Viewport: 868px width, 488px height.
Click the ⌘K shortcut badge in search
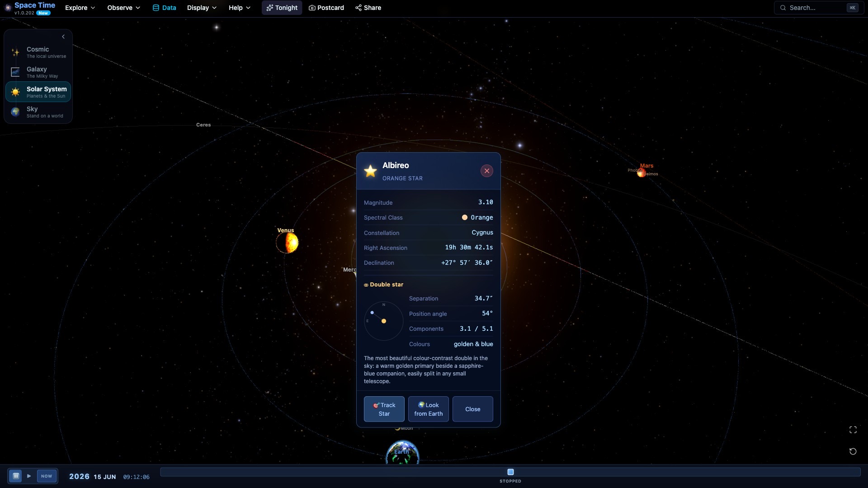point(852,8)
